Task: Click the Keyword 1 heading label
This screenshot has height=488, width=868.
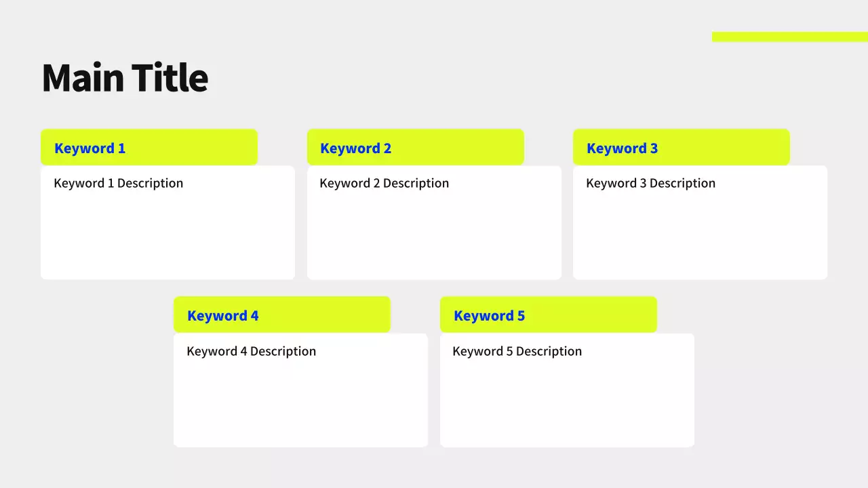Action: click(90, 148)
